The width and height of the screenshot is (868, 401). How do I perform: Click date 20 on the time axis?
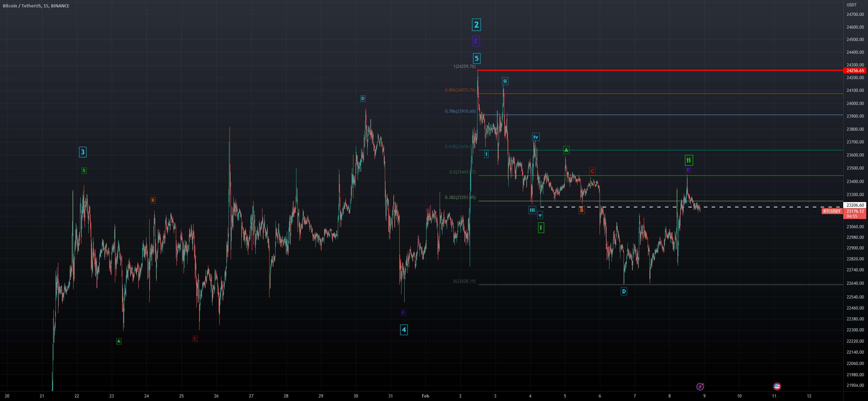[x=7, y=396]
